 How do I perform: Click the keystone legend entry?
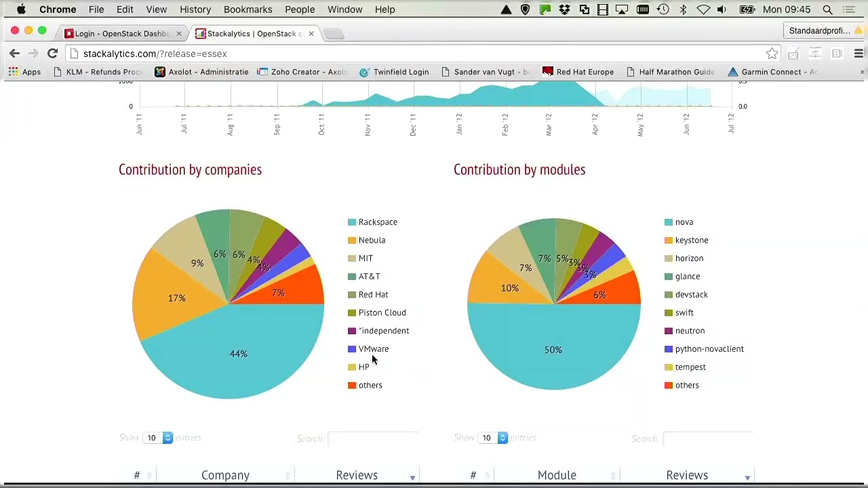click(x=686, y=240)
